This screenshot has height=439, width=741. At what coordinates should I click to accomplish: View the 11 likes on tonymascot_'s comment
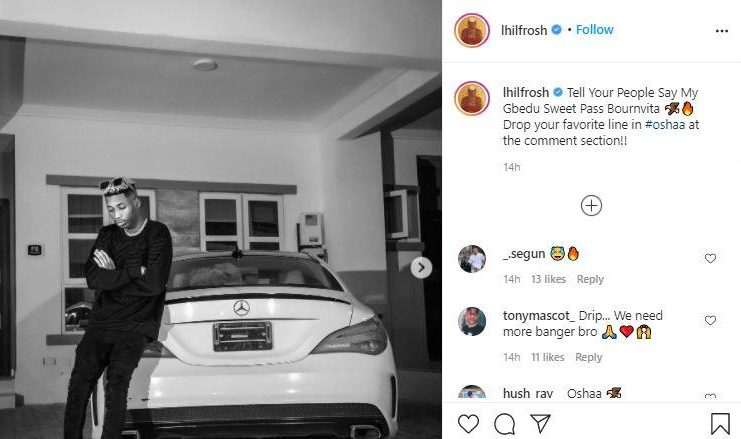[x=548, y=357]
